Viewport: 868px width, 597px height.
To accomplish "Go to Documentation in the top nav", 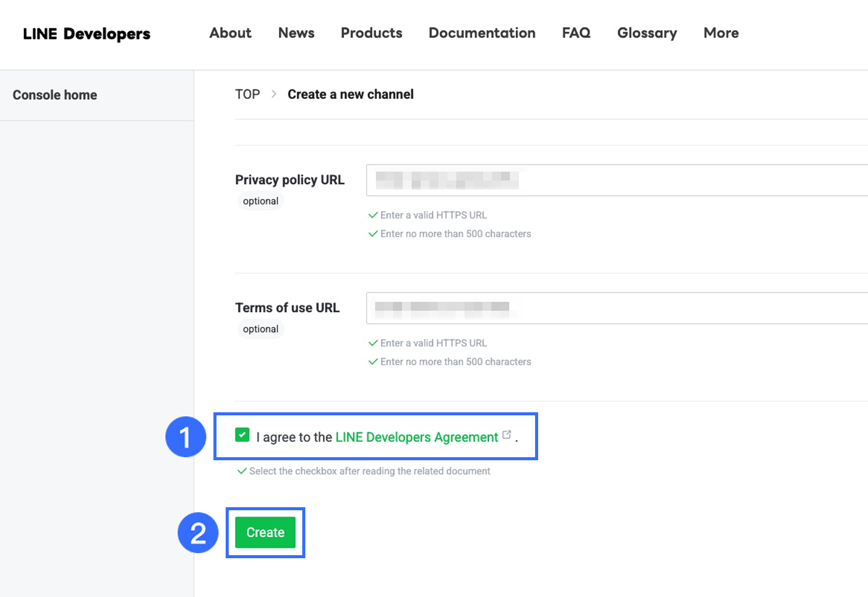I will pos(481,33).
